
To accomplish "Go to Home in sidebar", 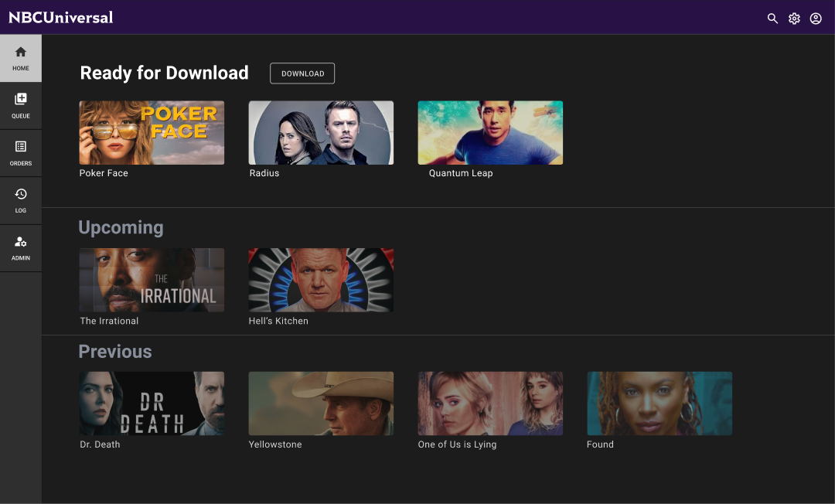I will click(21, 58).
